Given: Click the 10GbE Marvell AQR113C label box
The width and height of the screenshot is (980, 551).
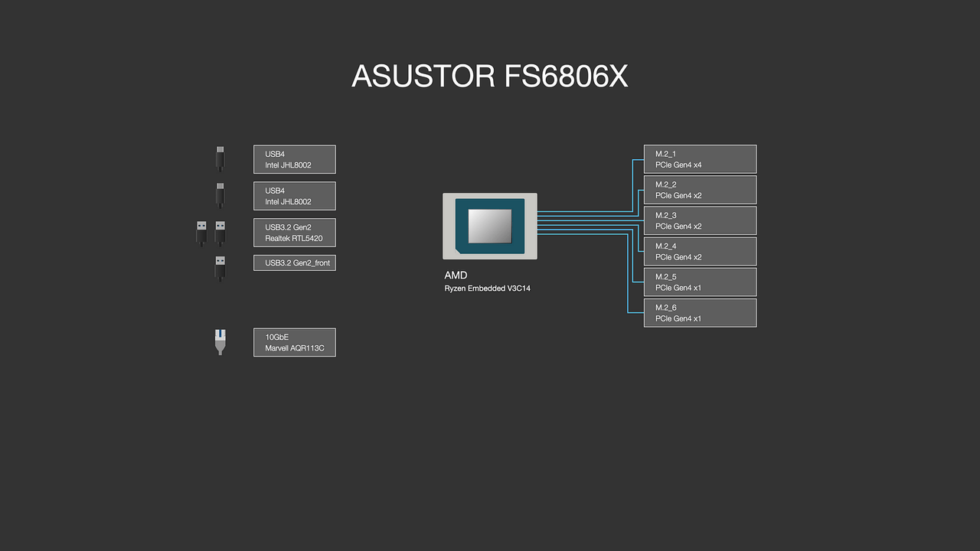Looking at the screenshot, I should (294, 342).
